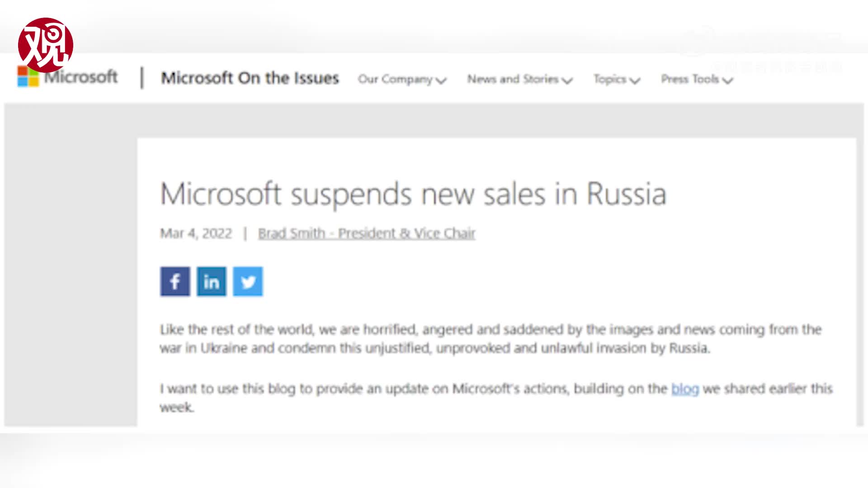Select the Topics menu item
Screen dimensions: 868x488
click(610, 79)
